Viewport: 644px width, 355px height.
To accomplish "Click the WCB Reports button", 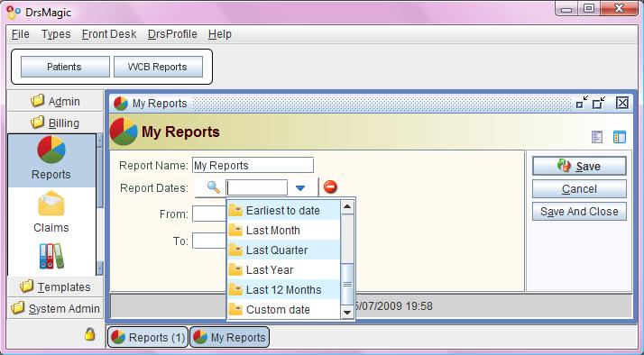I will (x=158, y=67).
